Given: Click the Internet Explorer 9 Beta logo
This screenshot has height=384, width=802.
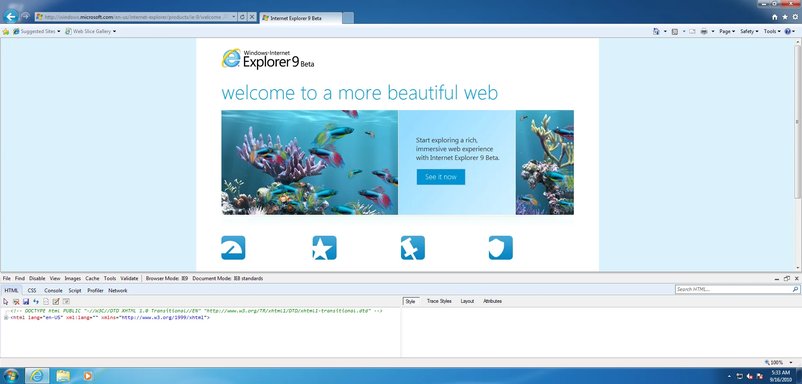Looking at the screenshot, I should [x=268, y=58].
